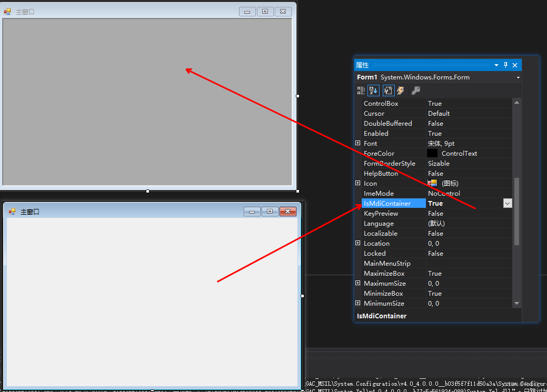The image size is (547, 392).
Task: Open the IsMdiContainer value dropdown arrow
Action: 508,203
